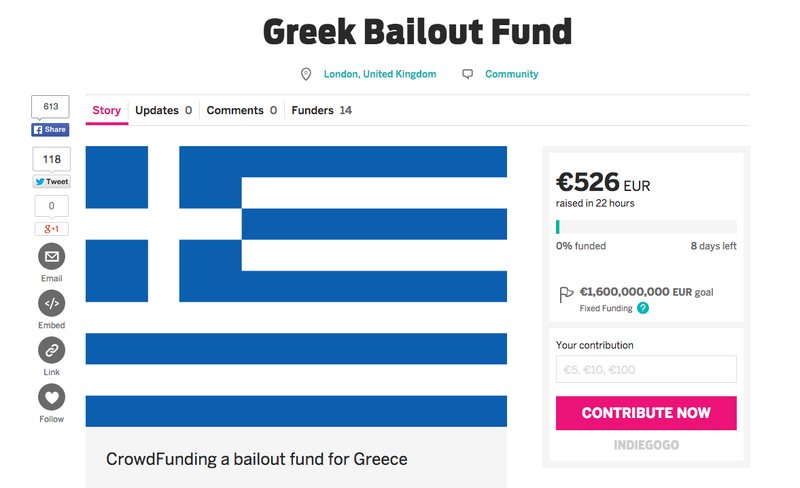The image size is (800, 488).
Task: Send campaign via Email icon
Action: [x=52, y=256]
